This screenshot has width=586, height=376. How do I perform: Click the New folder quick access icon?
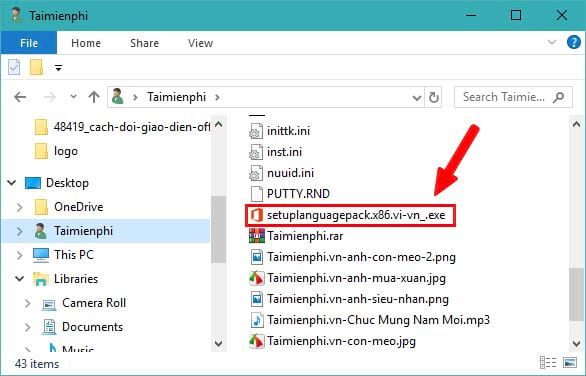click(36, 67)
